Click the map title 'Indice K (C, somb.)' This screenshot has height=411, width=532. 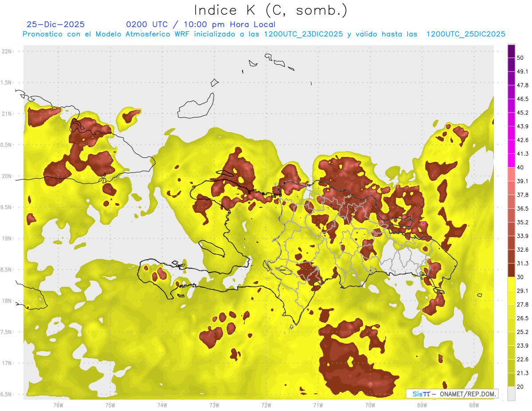(x=270, y=10)
